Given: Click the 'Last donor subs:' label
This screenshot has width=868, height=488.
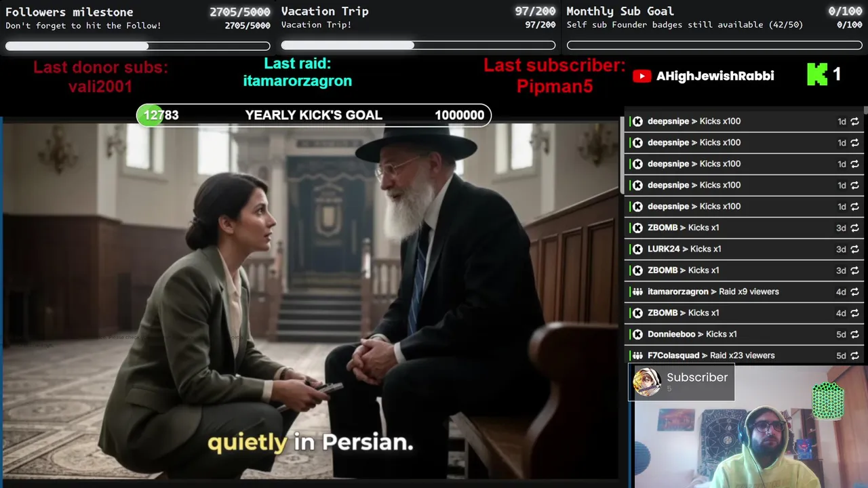Looking at the screenshot, I should [100, 67].
